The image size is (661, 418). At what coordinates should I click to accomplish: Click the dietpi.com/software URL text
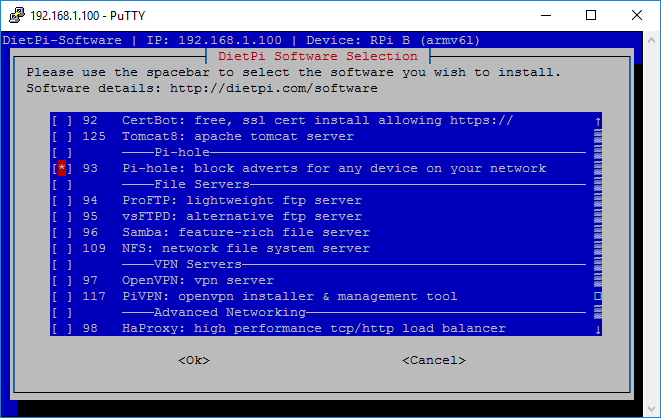[x=274, y=88]
